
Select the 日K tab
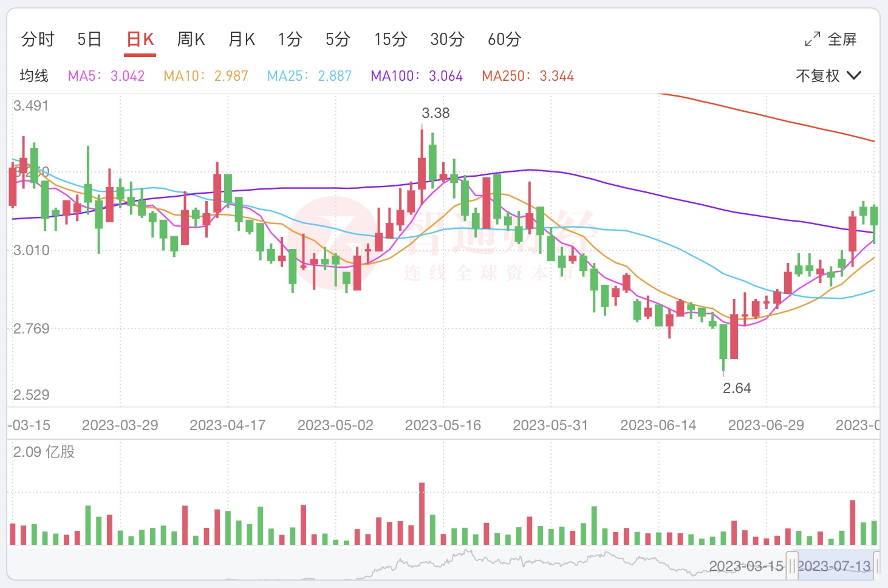coord(140,39)
